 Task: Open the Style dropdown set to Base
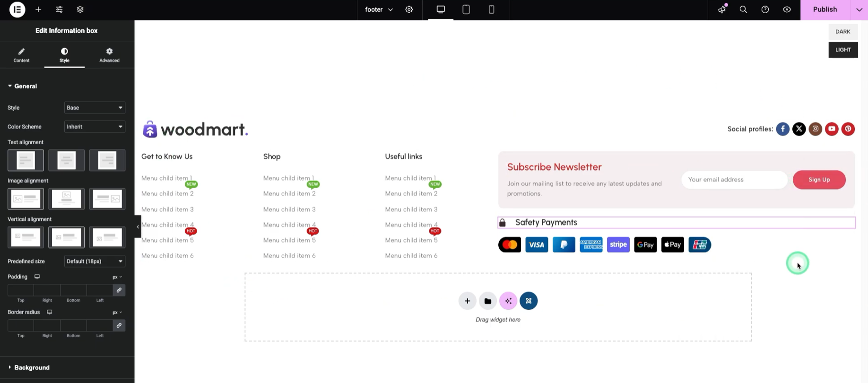95,108
